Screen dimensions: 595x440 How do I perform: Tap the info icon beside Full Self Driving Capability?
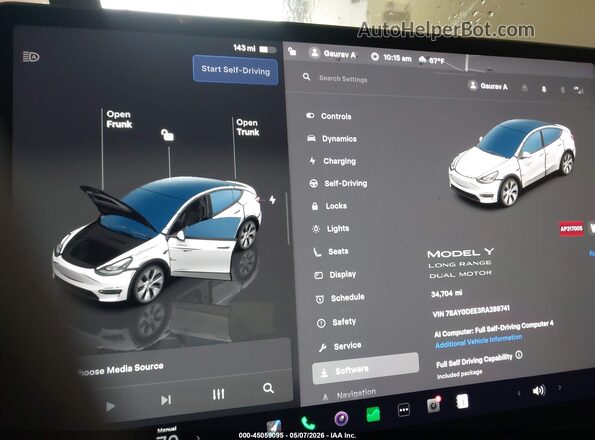pyautogui.click(x=519, y=355)
